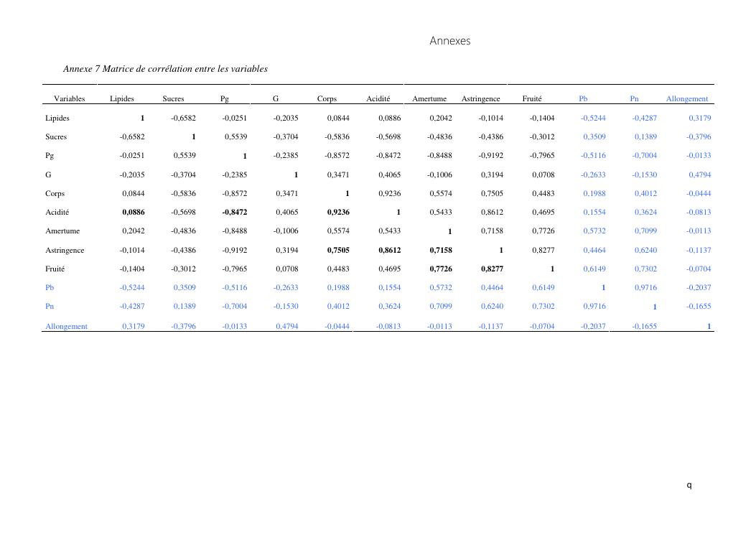The height and width of the screenshot is (535, 756).
Task: Click the 'Corps' row label
Action: [55, 193]
